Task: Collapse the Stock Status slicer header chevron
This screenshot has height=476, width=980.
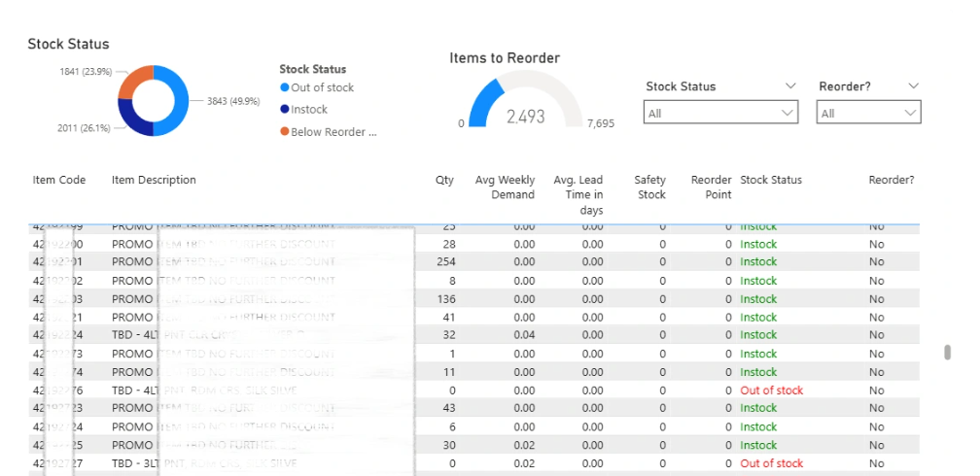Action: [790, 85]
